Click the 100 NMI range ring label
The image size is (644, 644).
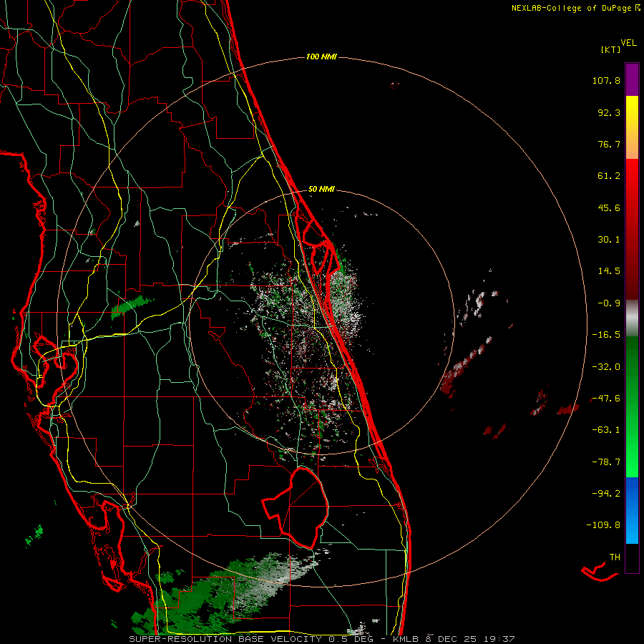[321, 57]
